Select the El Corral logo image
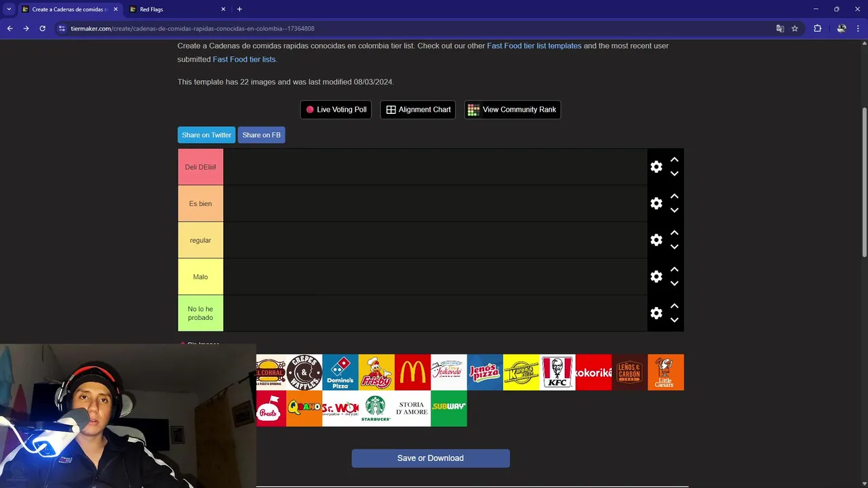This screenshot has width=868, height=488. [271, 372]
